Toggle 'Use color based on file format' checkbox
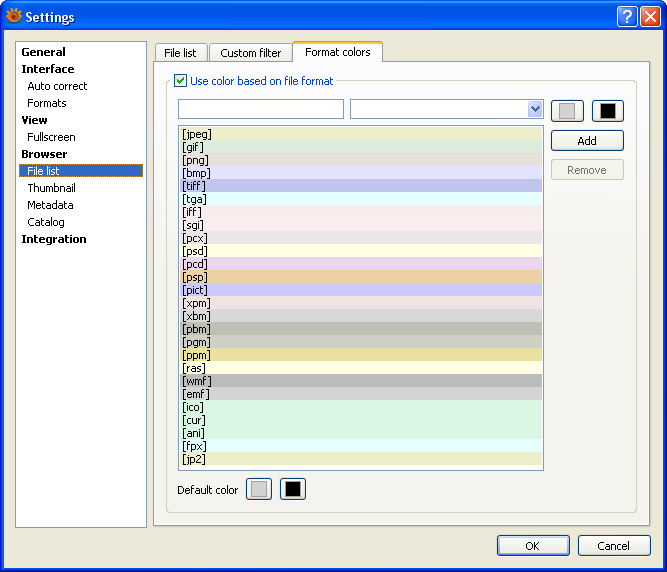Image resolution: width=667 pixels, height=572 pixels. coord(181,81)
